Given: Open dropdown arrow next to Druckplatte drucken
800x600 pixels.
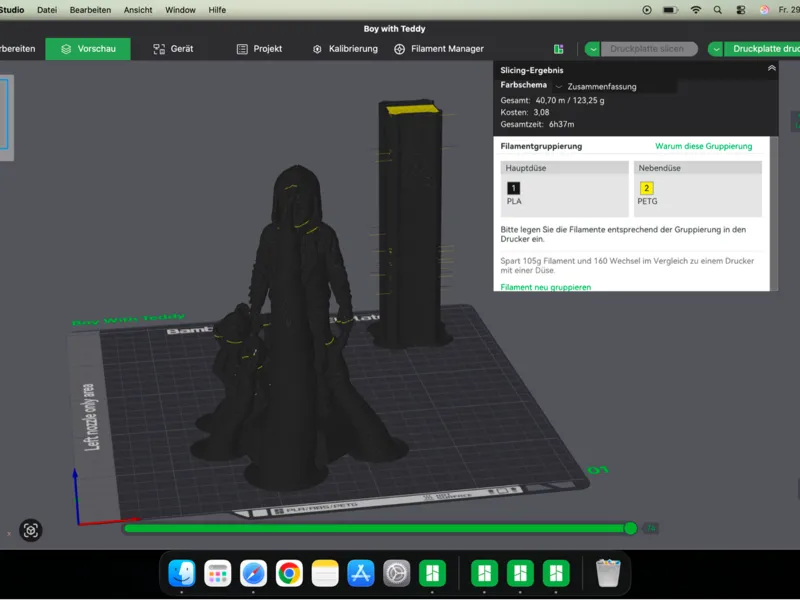Looking at the screenshot, I should [716, 49].
